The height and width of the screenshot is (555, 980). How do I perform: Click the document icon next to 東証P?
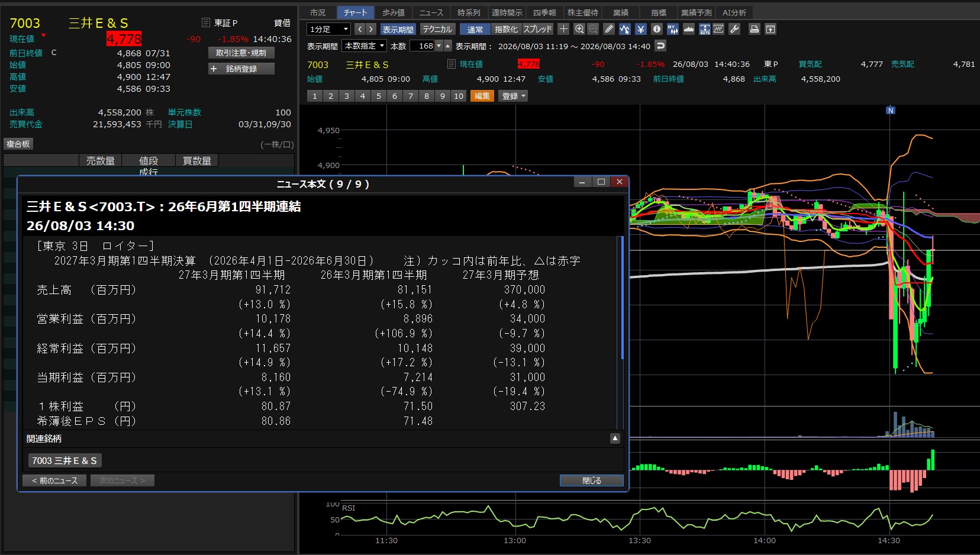pyautogui.click(x=206, y=22)
